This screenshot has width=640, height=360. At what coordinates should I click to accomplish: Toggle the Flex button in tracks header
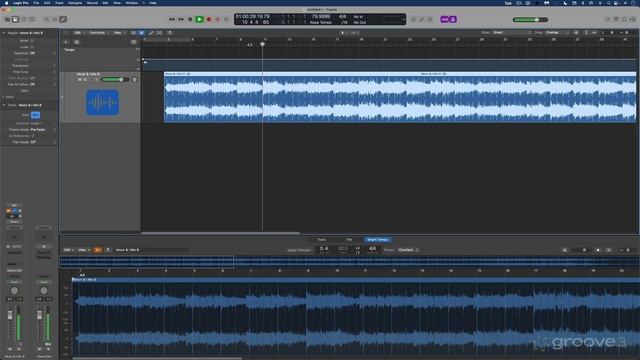coord(160,33)
